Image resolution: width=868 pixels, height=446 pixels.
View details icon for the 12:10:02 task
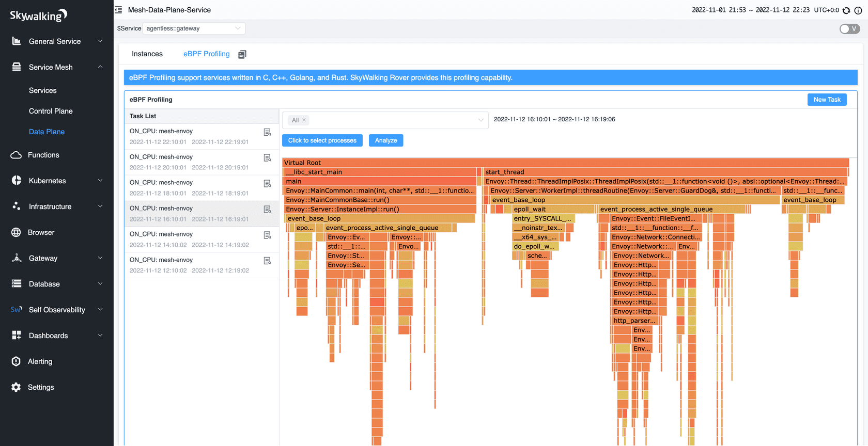click(x=267, y=261)
